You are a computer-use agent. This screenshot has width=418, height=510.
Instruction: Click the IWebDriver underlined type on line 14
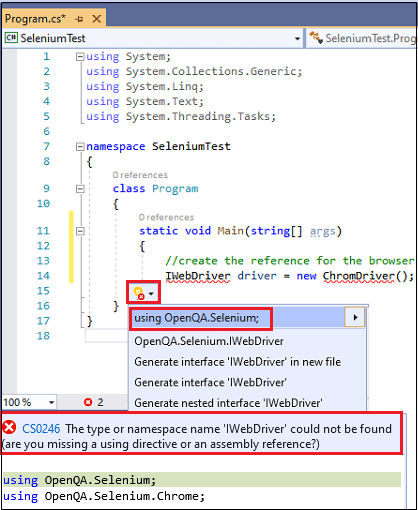[198, 276]
